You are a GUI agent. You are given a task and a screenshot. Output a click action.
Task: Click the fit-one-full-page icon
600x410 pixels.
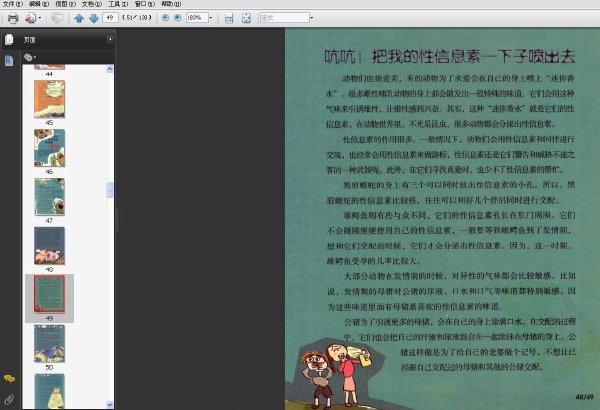point(246,18)
